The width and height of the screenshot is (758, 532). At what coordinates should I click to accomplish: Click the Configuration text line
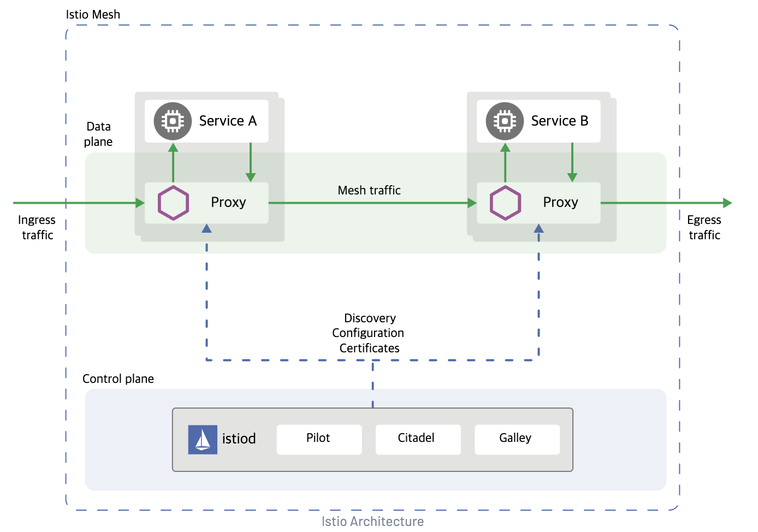click(368, 333)
